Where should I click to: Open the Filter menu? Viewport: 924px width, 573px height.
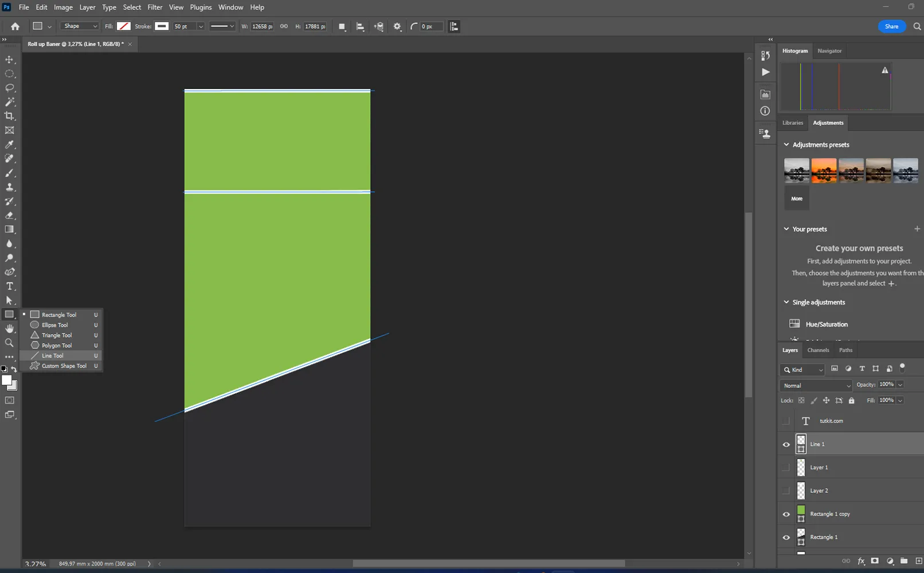pos(155,7)
